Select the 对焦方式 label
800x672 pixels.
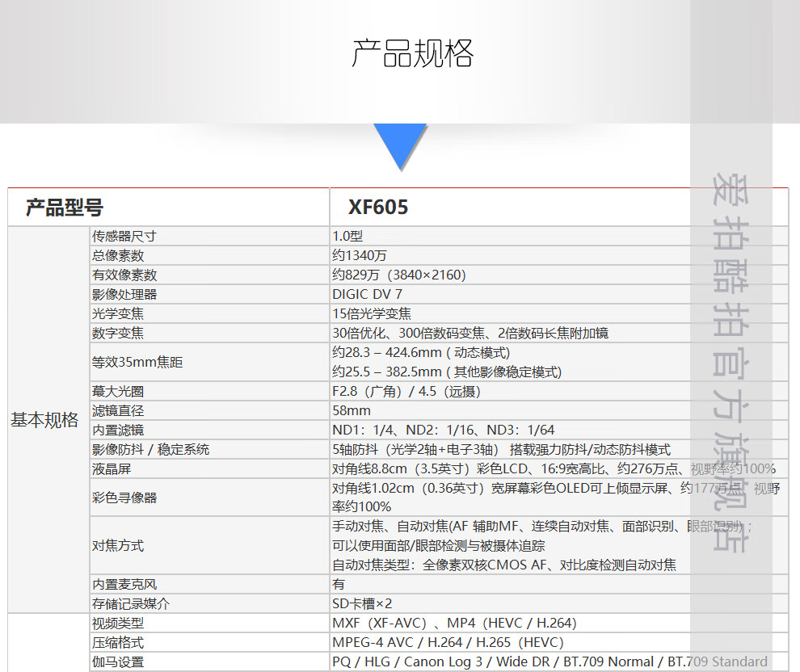pos(118,545)
